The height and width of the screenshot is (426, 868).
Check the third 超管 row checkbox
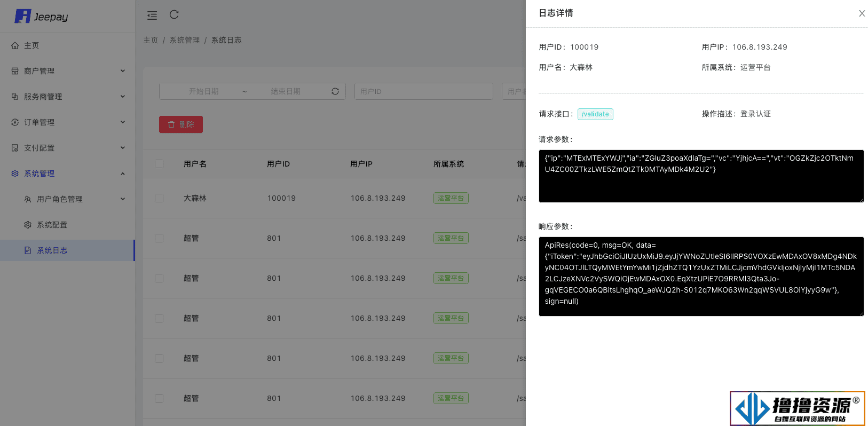pyautogui.click(x=159, y=318)
